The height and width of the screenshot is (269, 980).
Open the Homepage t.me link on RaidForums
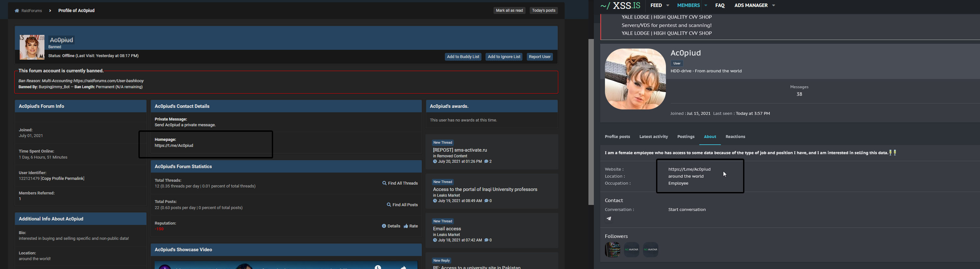tap(174, 146)
